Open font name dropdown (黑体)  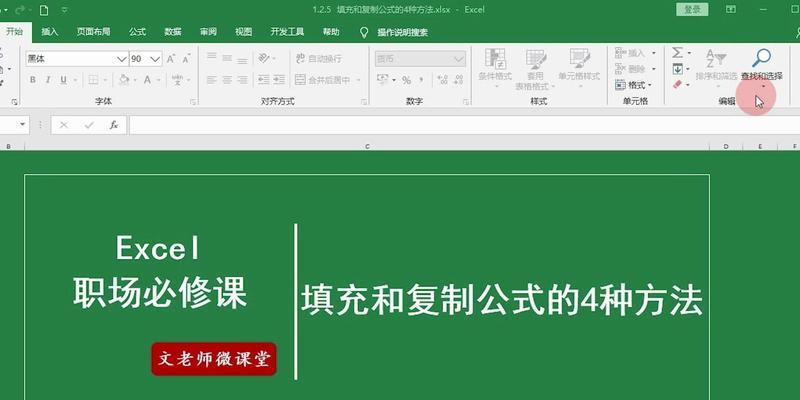click(122, 59)
